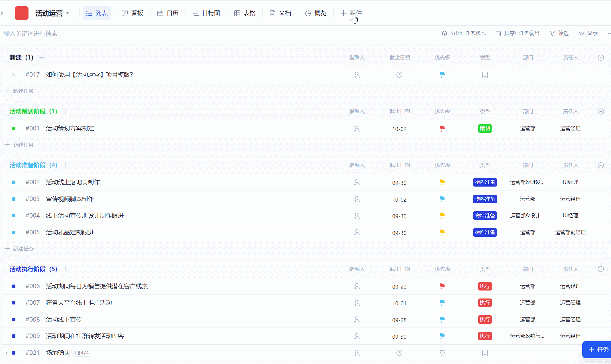Toggle status square of task #003
The width and height of the screenshot is (611, 364).
14,199
